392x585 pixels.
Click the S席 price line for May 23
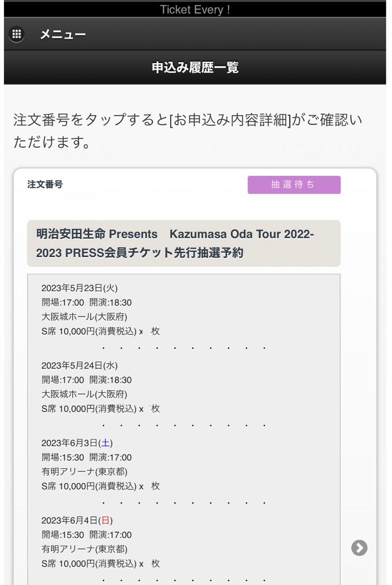coord(101,331)
